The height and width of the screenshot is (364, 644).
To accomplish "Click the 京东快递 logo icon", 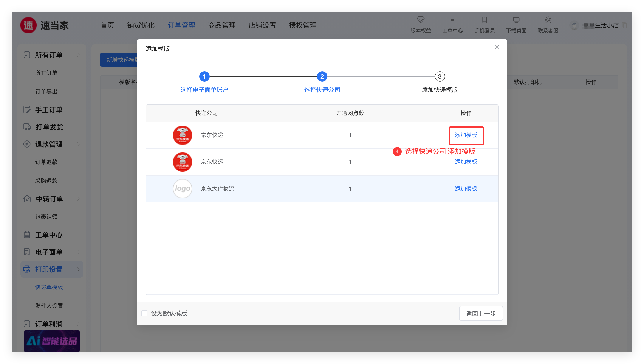I will click(182, 135).
